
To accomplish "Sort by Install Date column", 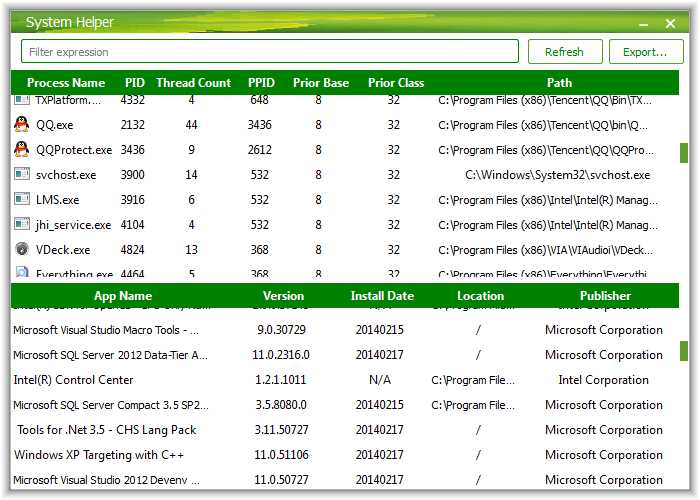I will point(382,296).
